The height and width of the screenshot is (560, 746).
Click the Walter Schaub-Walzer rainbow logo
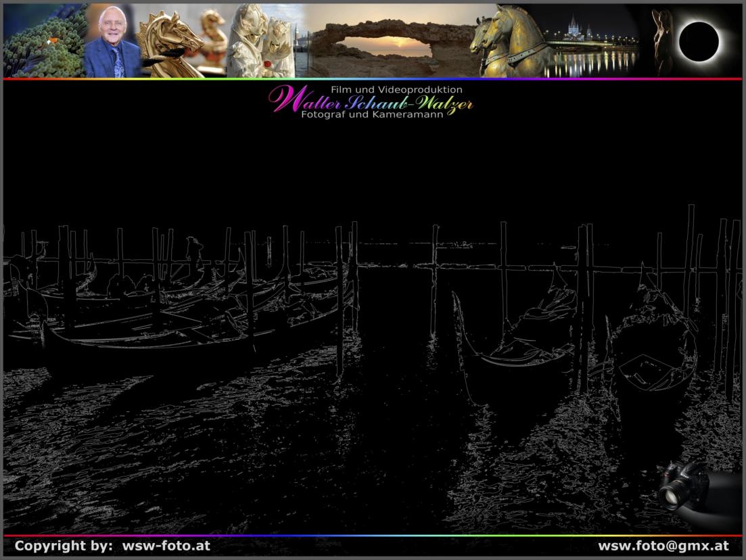[371, 100]
